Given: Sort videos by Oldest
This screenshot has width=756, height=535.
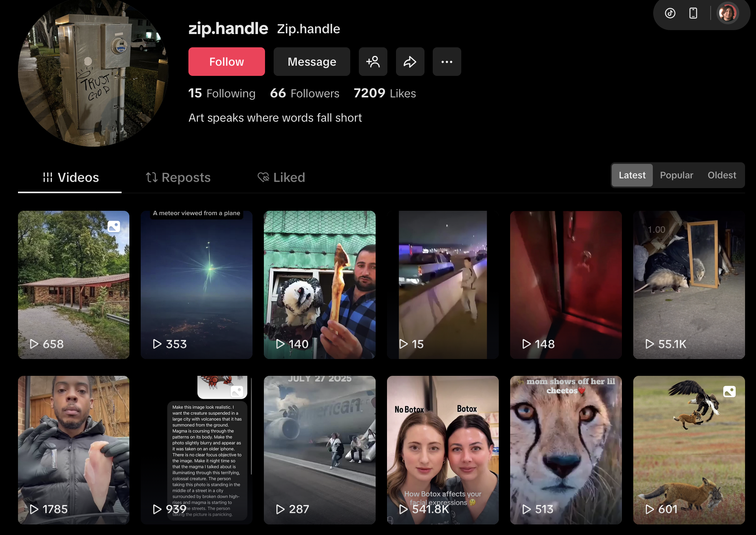Looking at the screenshot, I should 722,175.
